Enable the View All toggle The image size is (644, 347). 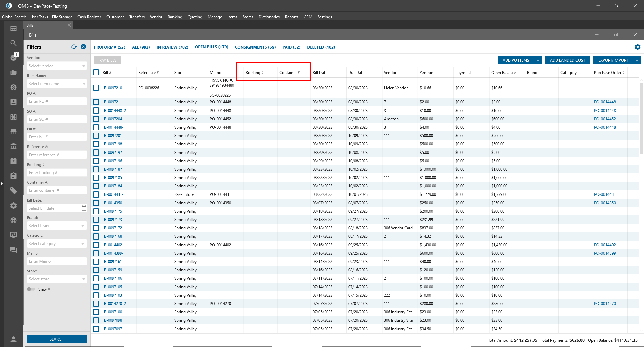(31, 289)
